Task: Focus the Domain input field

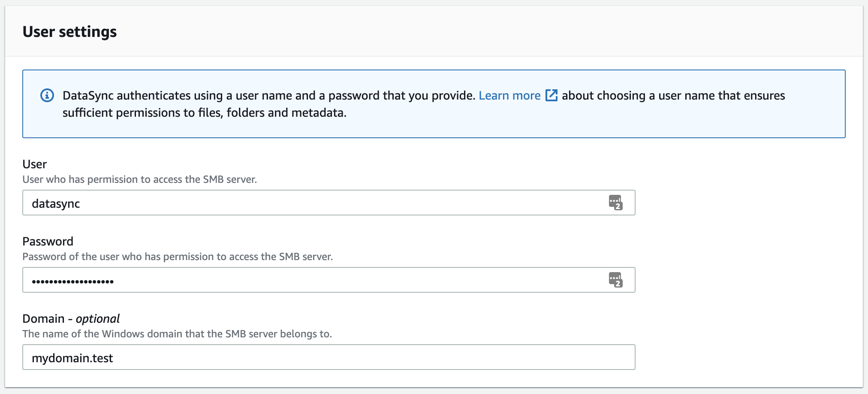Action: pos(329,357)
